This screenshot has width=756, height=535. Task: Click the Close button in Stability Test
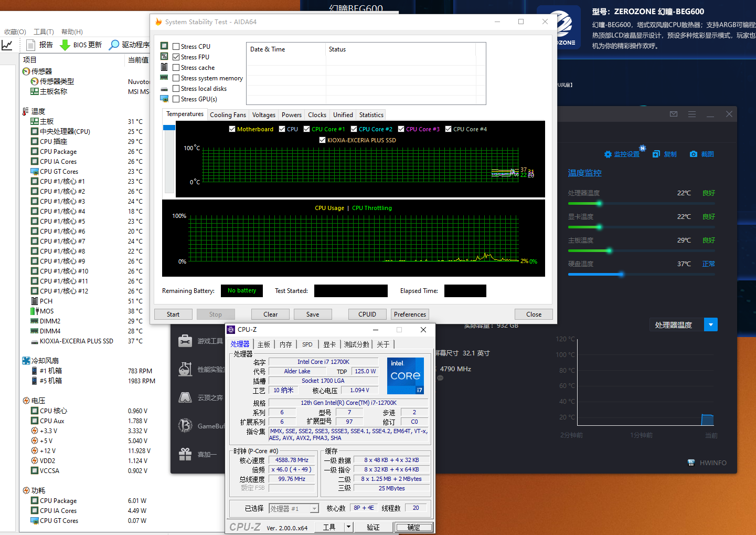pyautogui.click(x=534, y=314)
